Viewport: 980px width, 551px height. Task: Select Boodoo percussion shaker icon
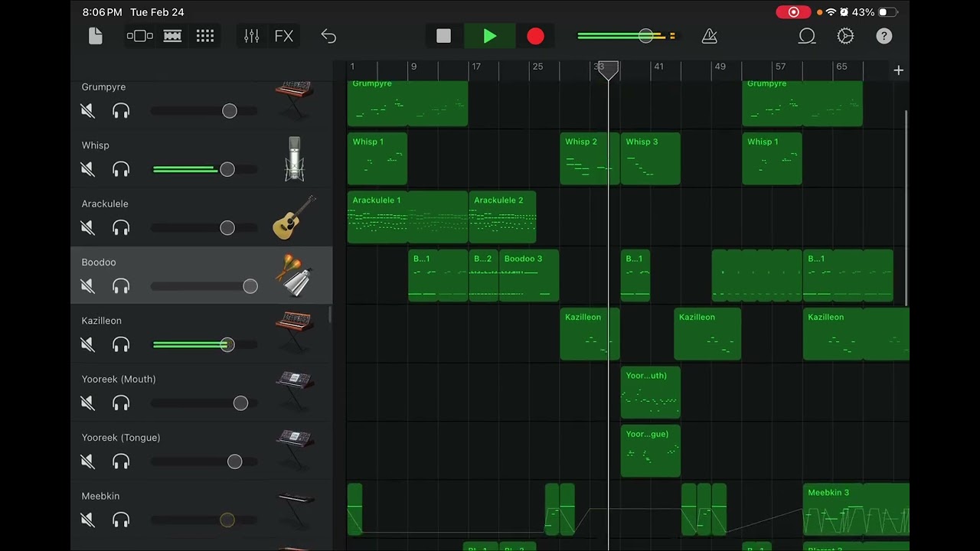(295, 275)
